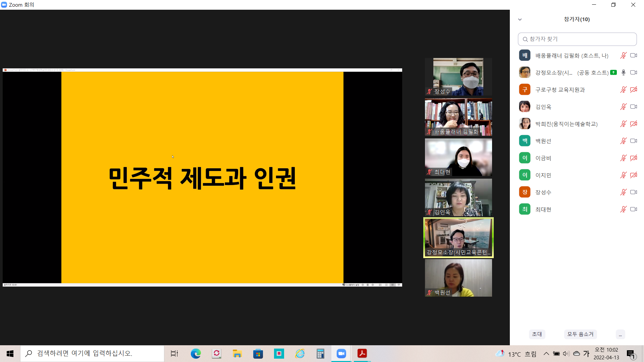Click the camera icon for 김인옥
The width and height of the screenshot is (644, 362).
pos(633,107)
